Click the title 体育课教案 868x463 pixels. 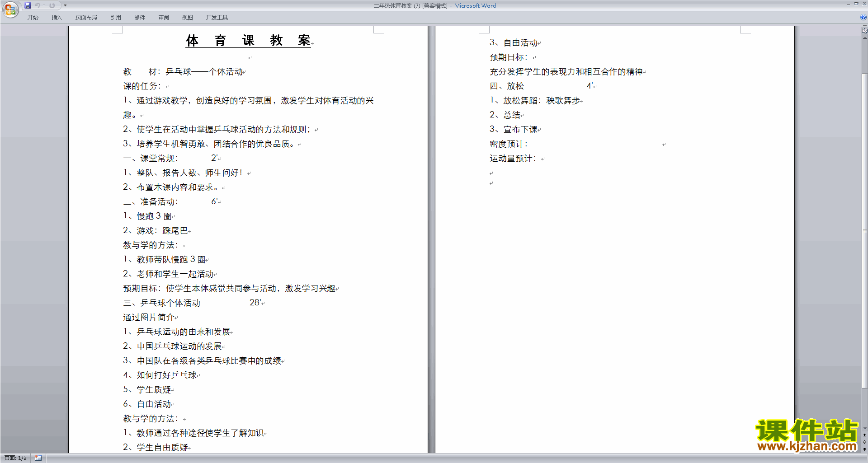248,41
